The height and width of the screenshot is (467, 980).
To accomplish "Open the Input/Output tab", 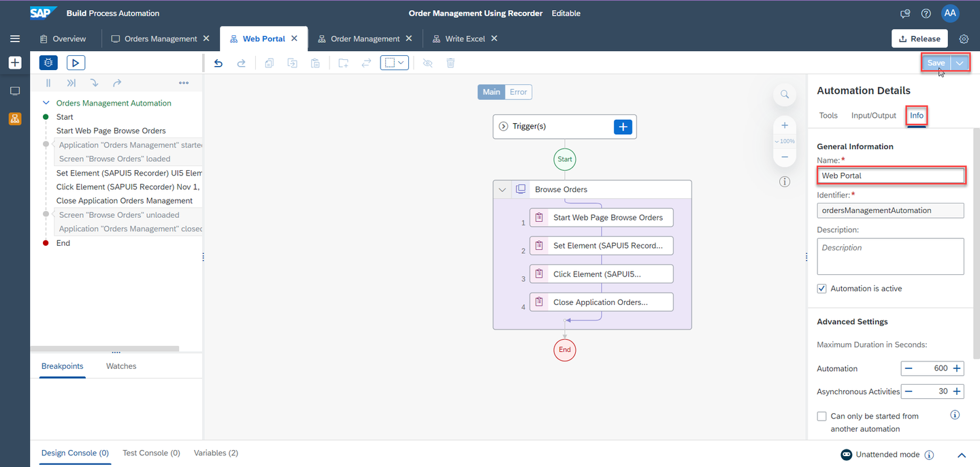I will click(x=874, y=116).
